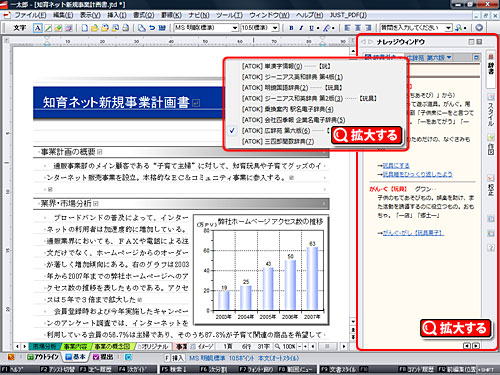The width and height of the screenshot is (500, 375).
Task: Switch to the オリジナル sheet tab
Action: pyautogui.click(x=153, y=347)
